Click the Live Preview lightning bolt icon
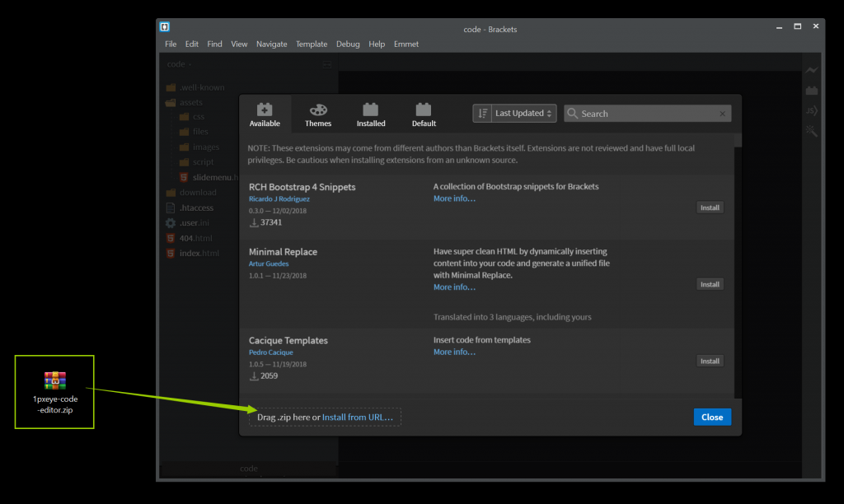This screenshot has width=844, height=504. click(812, 71)
